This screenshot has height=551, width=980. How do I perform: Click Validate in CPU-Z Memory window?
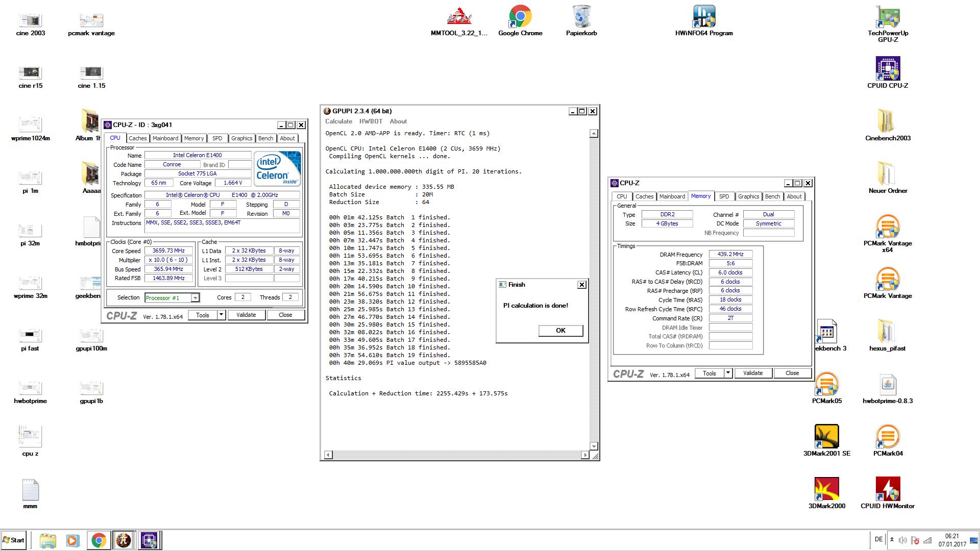pos(753,373)
